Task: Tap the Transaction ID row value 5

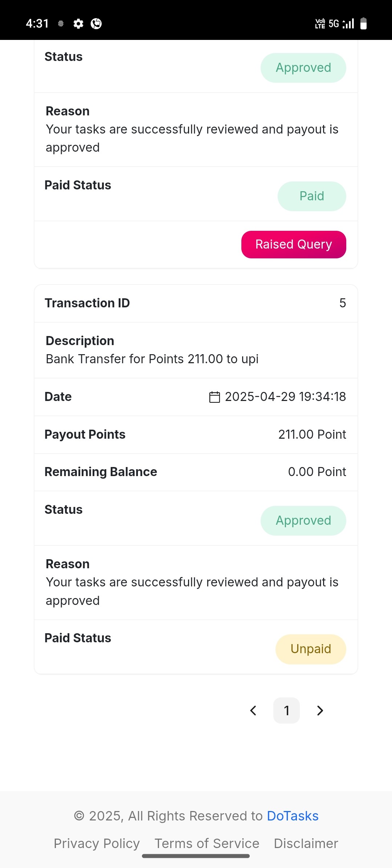Action: click(343, 303)
